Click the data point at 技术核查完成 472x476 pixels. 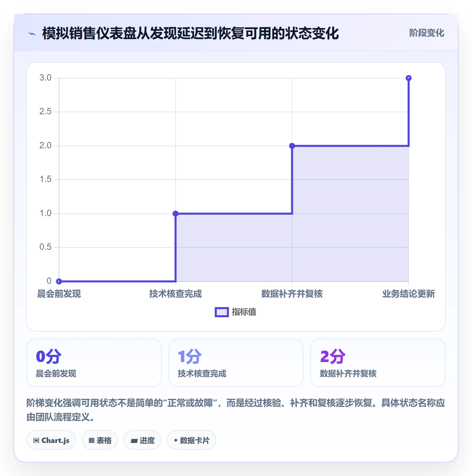pos(175,213)
